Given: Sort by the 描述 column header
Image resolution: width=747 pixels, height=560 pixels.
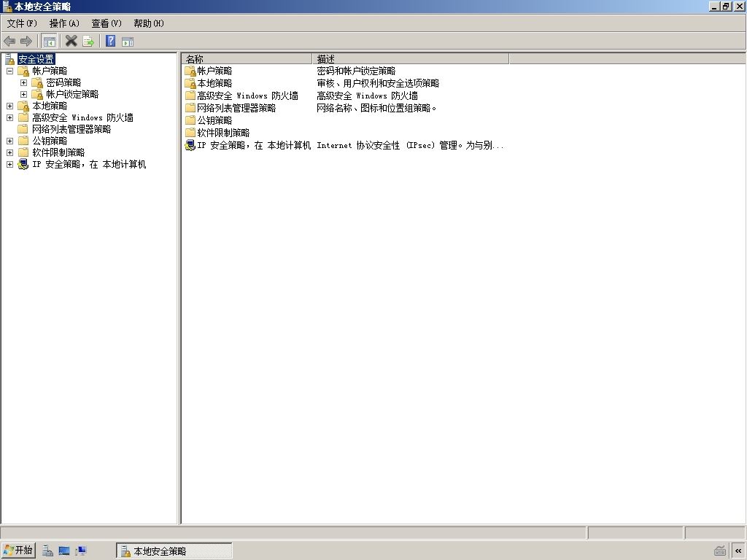Looking at the screenshot, I should [411, 59].
